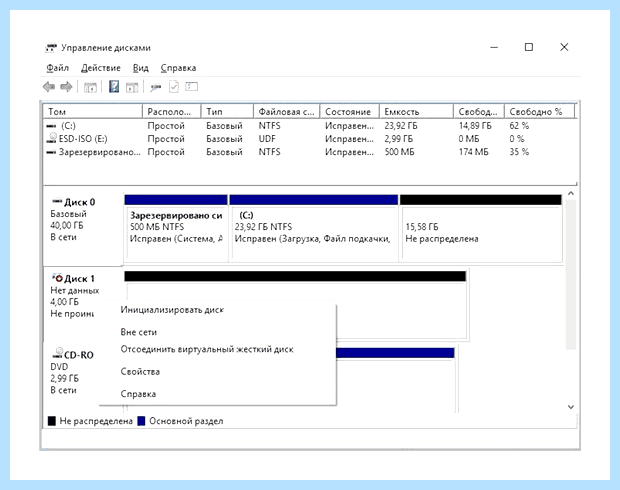Screen dimensions: 620x490
Task: Close the Управление дисками window
Action: point(564,47)
